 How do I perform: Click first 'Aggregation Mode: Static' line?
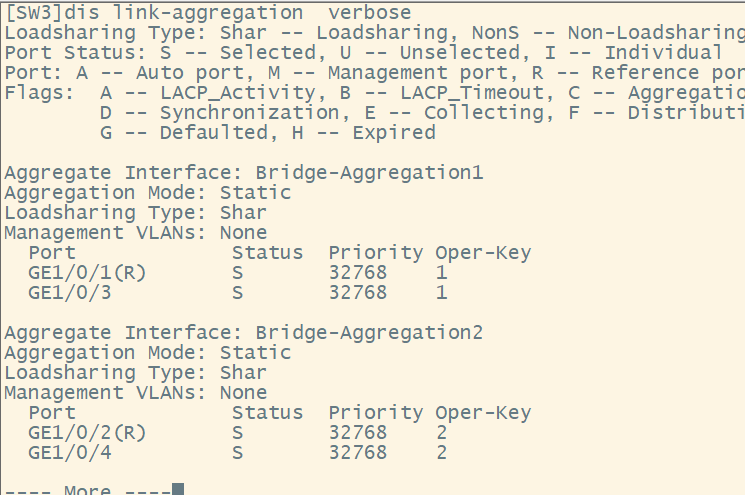pyautogui.click(x=147, y=192)
